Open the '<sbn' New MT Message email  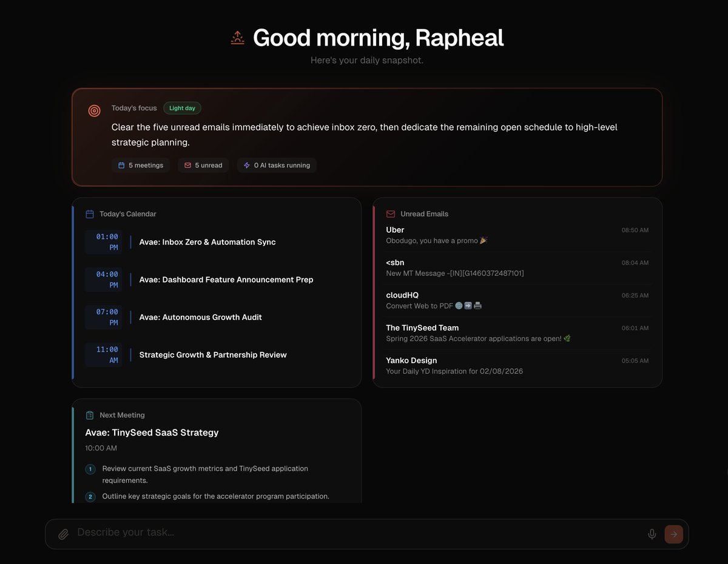click(517, 268)
